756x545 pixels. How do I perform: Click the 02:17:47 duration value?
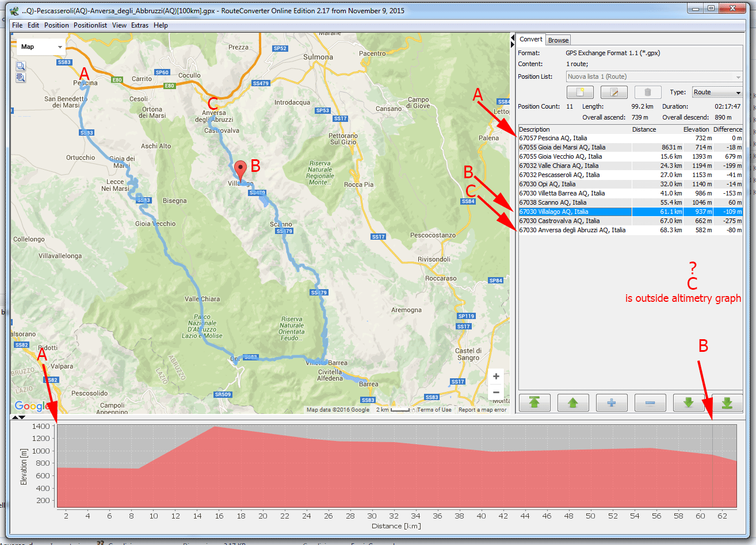pyautogui.click(x=728, y=106)
